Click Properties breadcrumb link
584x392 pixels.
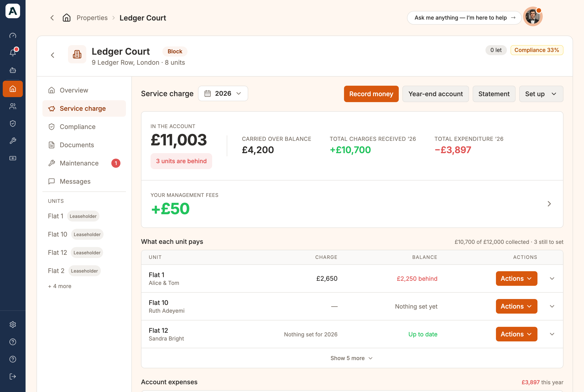(92, 18)
